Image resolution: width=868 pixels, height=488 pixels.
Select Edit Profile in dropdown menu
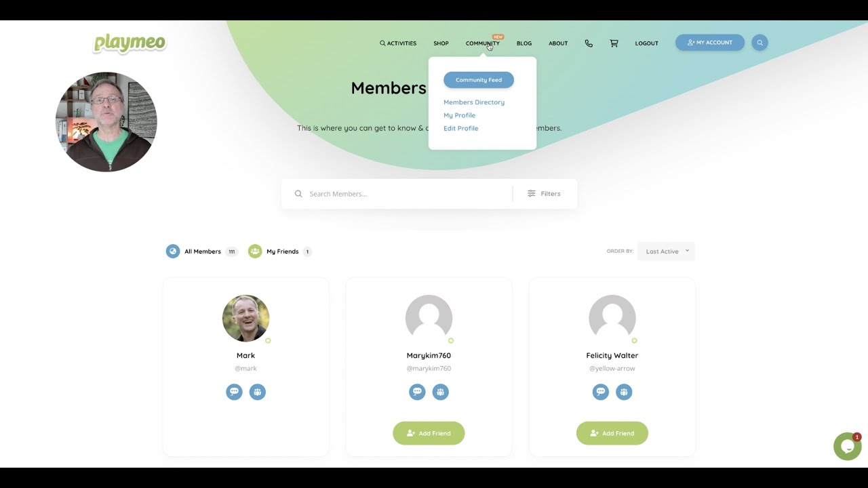click(461, 128)
